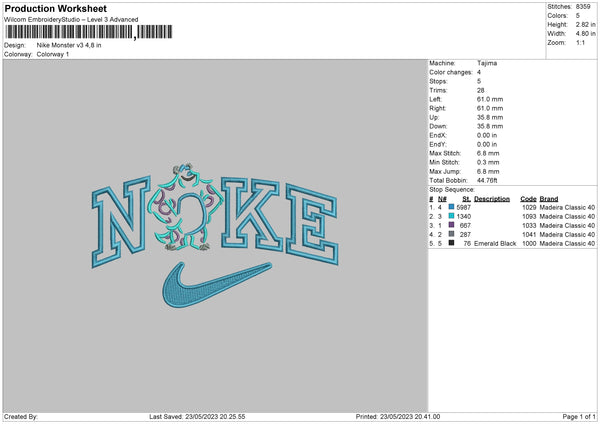Screen dimensions: 600x424
Task: Click the Right value '61.0 mm'
Action: (490, 108)
